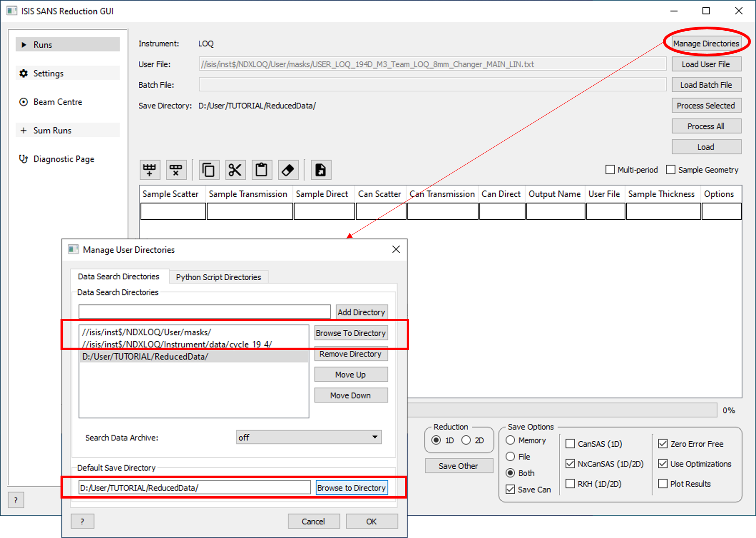Click the clipboard paste icon

click(x=261, y=170)
